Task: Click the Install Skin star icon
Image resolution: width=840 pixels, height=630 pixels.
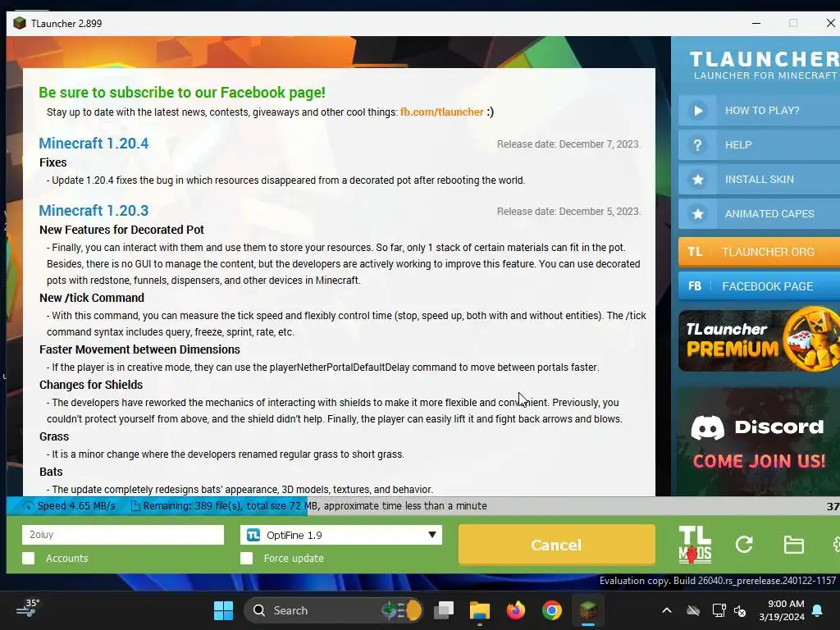Action: [x=697, y=180]
